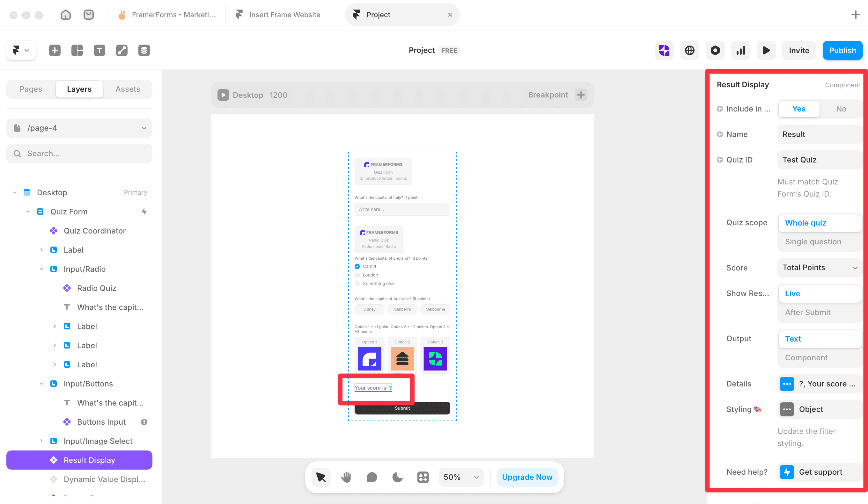Select the Dynamic Value Display layer
Image resolution: width=868 pixels, height=504 pixels.
[x=98, y=479]
